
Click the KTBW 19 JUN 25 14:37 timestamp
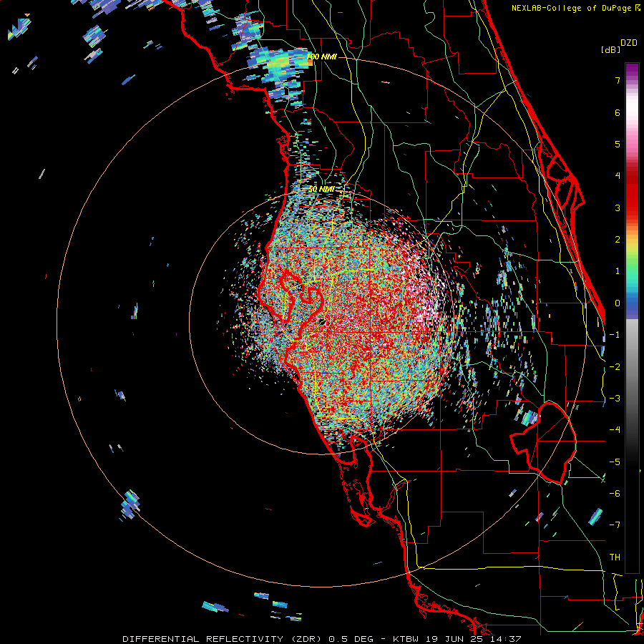(x=457, y=639)
